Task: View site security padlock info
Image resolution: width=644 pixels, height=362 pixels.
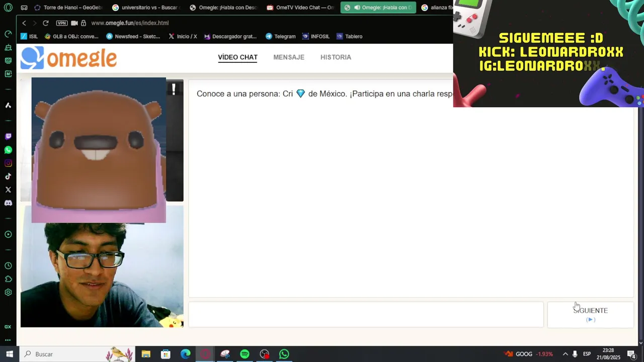Action: coord(84,23)
